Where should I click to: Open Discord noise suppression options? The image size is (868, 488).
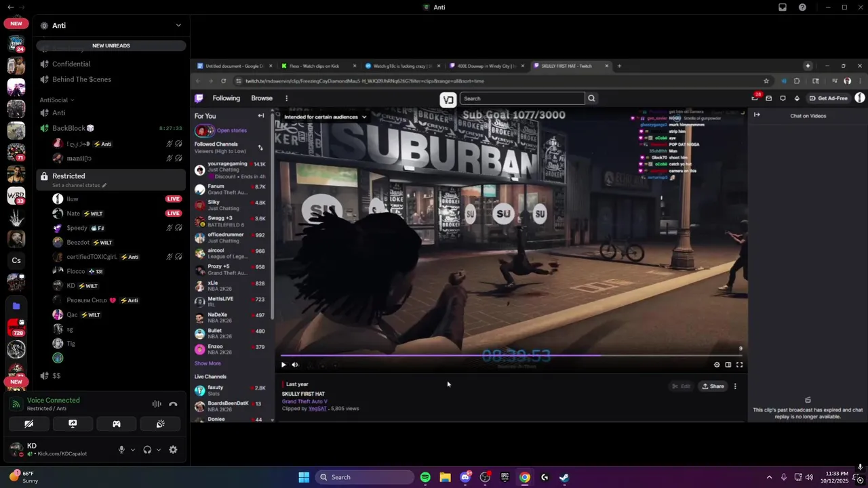pos(157,404)
